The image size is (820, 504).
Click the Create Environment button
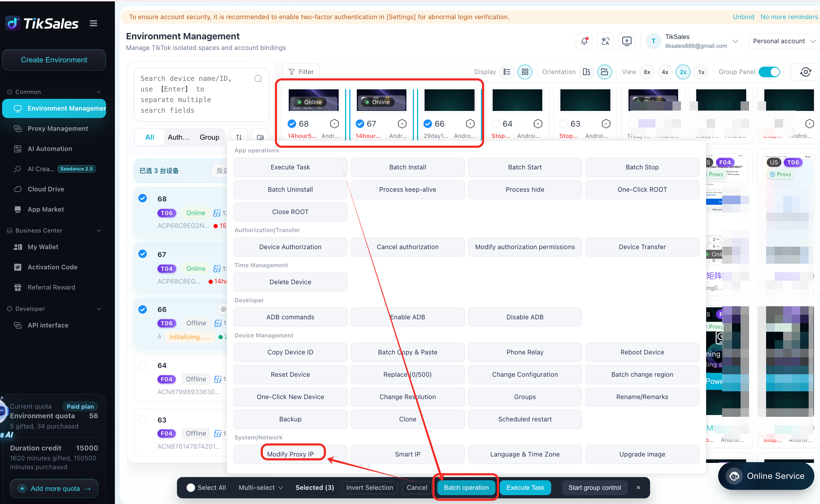tap(54, 60)
